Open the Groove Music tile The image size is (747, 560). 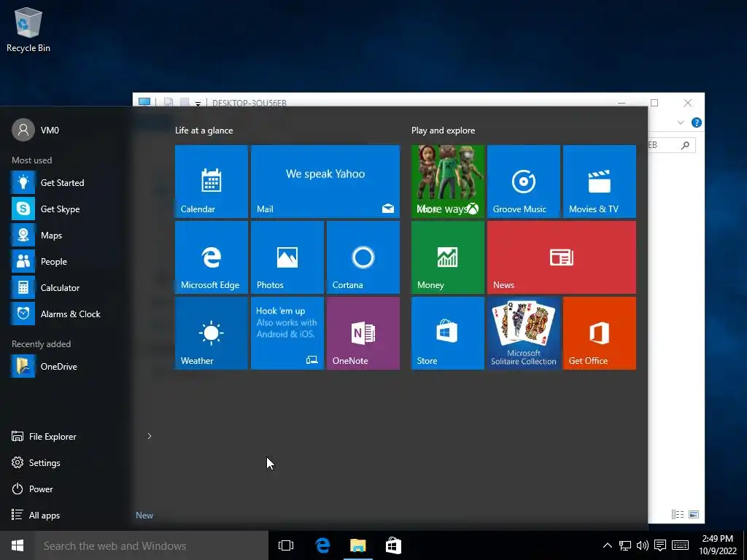pyautogui.click(x=524, y=182)
